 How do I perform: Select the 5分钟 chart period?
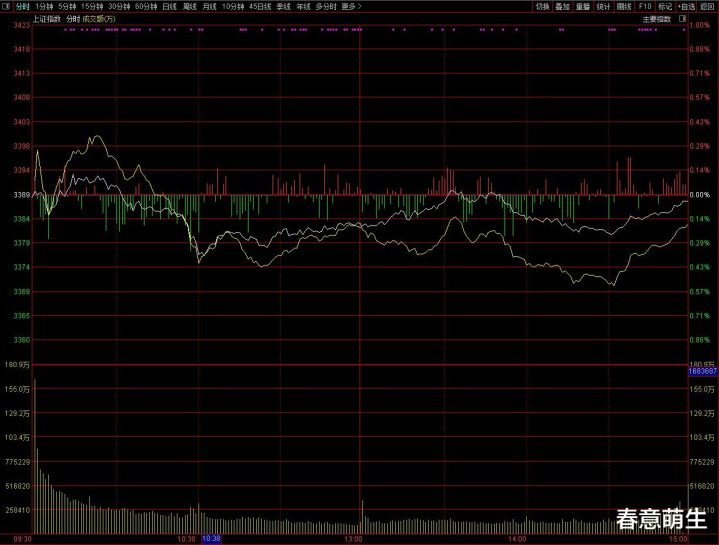68,6
